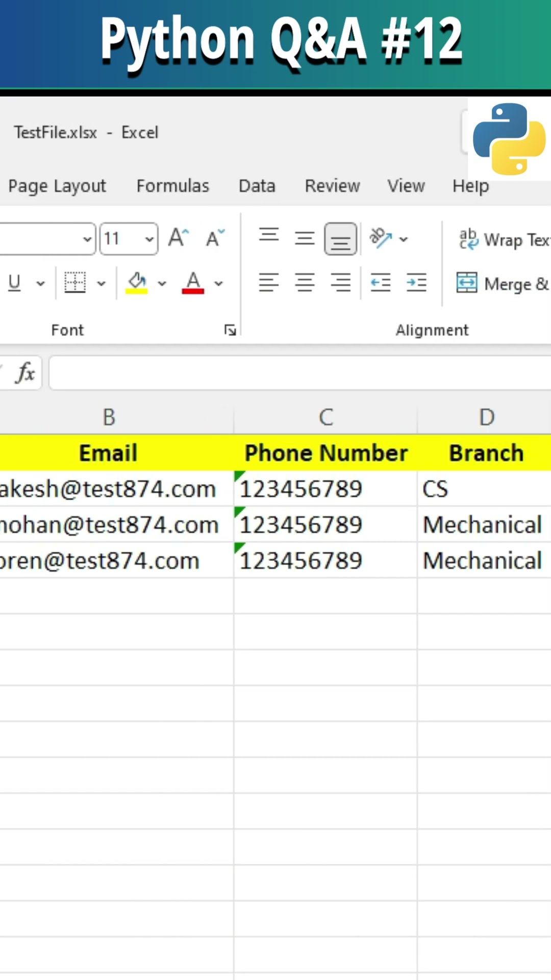Click the Top Align icon
Image resolution: width=551 pixels, height=980 pixels.
[269, 236]
